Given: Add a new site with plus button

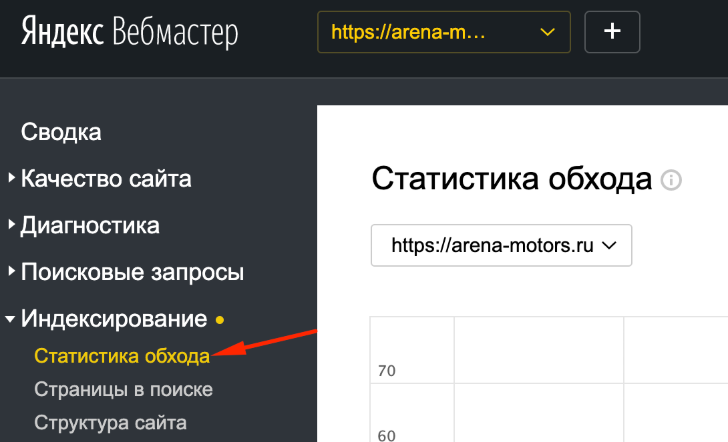Looking at the screenshot, I should coord(612,32).
